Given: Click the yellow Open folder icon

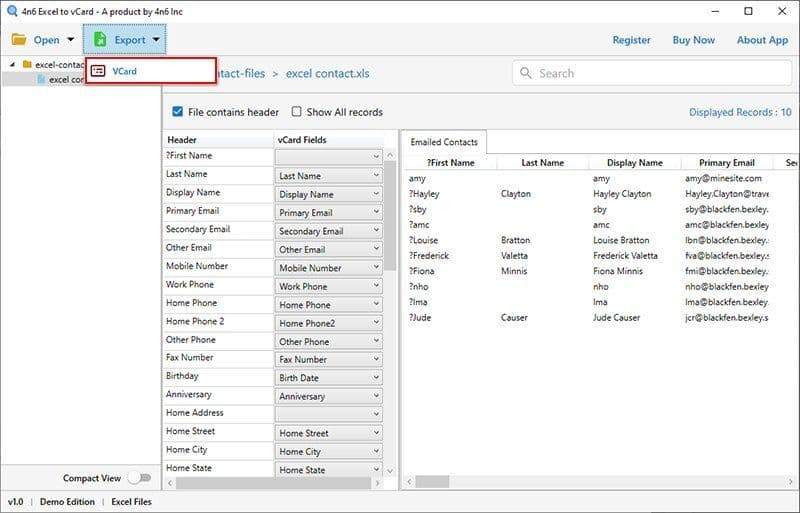Looking at the screenshot, I should 18,40.
